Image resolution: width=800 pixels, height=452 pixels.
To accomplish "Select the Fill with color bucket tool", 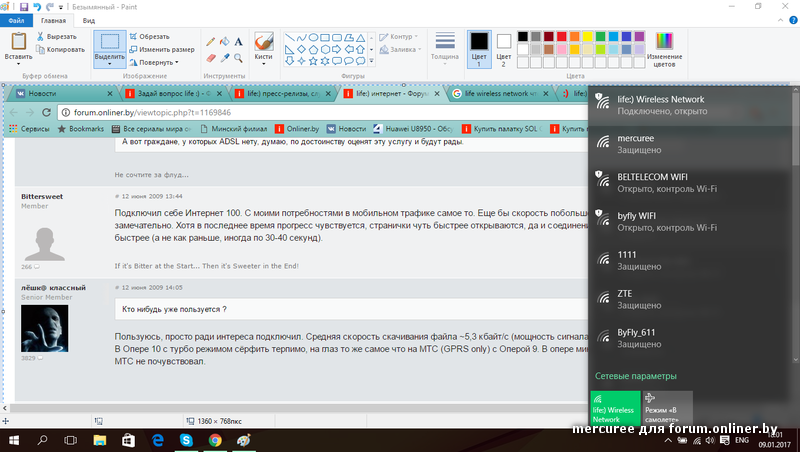I will point(224,42).
